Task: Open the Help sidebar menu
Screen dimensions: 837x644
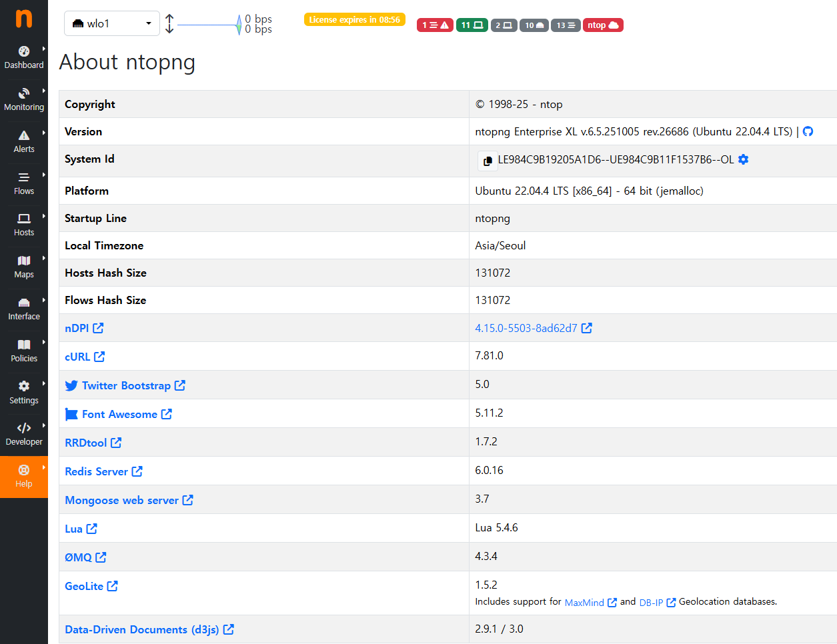Action: (24, 477)
